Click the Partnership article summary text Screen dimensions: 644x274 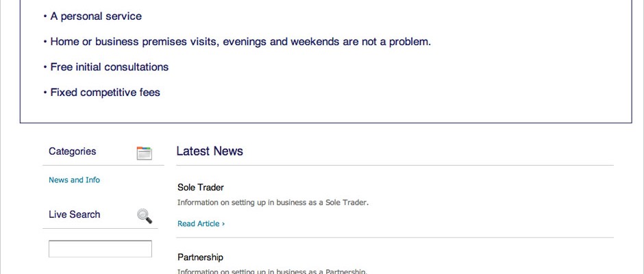[x=272, y=271]
